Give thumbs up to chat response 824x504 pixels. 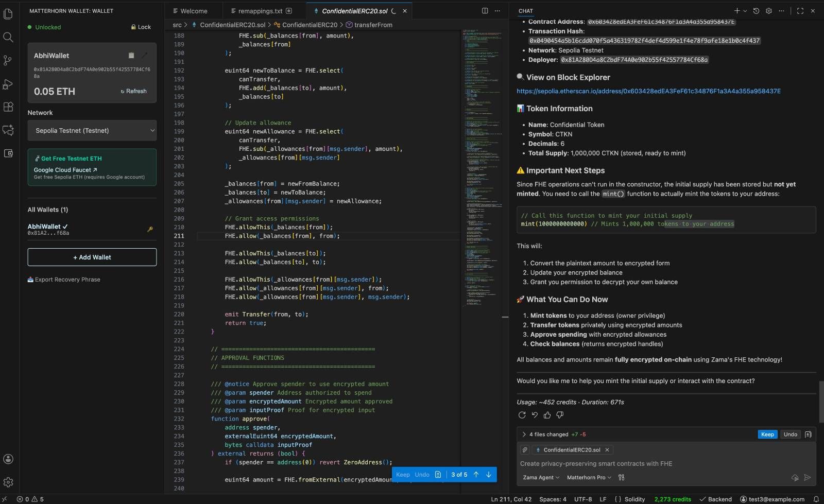click(547, 415)
